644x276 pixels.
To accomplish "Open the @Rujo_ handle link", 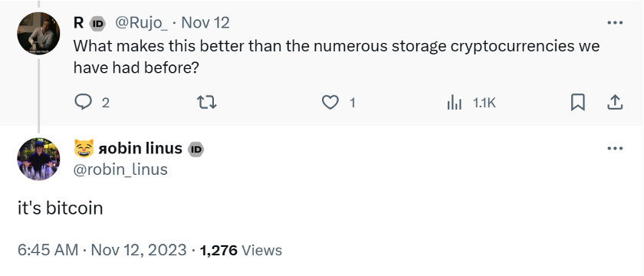I will (x=141, y=23).
